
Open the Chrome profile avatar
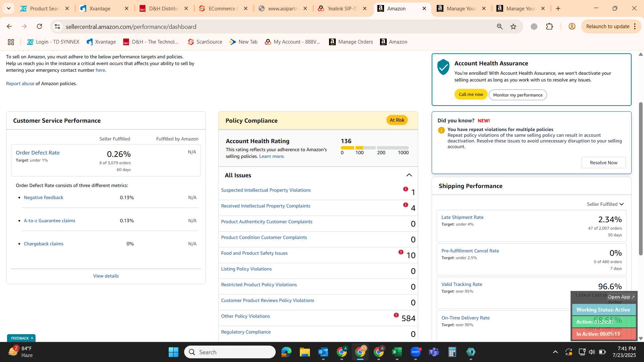click(572, 26)
